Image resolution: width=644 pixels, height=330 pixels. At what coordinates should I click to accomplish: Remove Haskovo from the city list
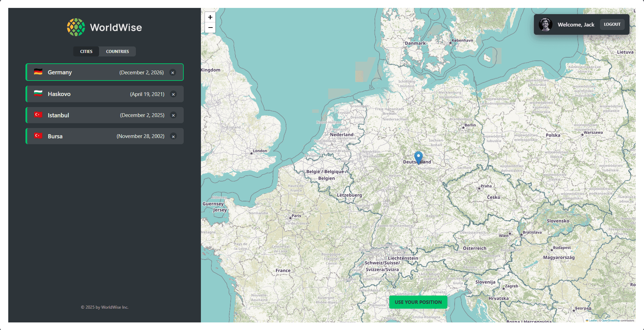tap(173, 94)
